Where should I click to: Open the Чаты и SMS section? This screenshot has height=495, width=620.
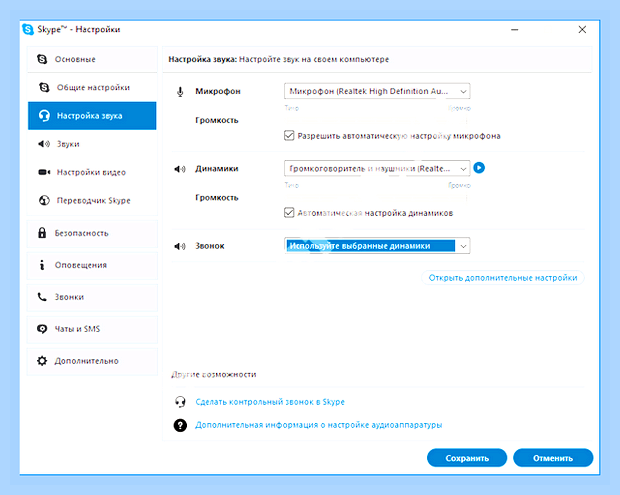point(92,329)
